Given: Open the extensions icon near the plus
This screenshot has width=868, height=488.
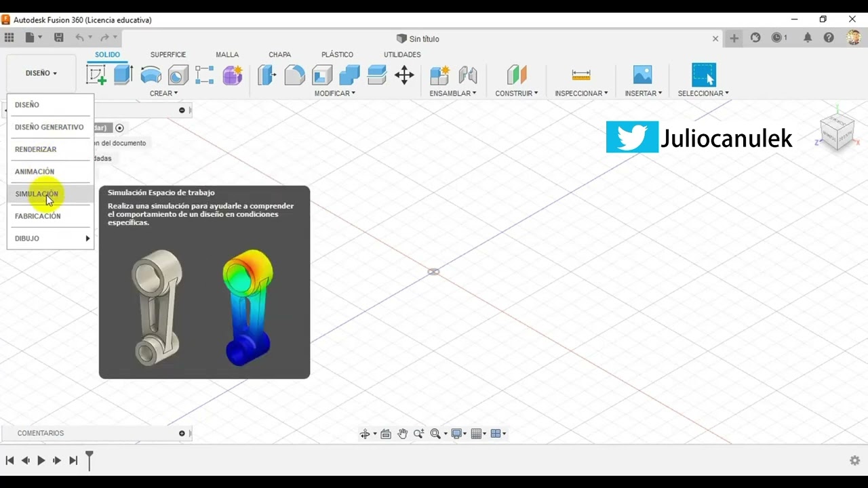Looking at the screenshot, I should [x=755, y=38].
